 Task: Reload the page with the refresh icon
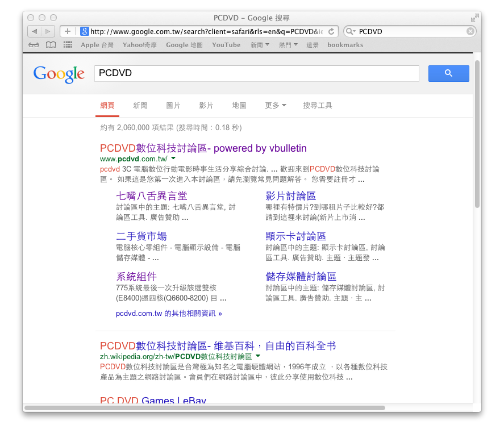point(331,31)
